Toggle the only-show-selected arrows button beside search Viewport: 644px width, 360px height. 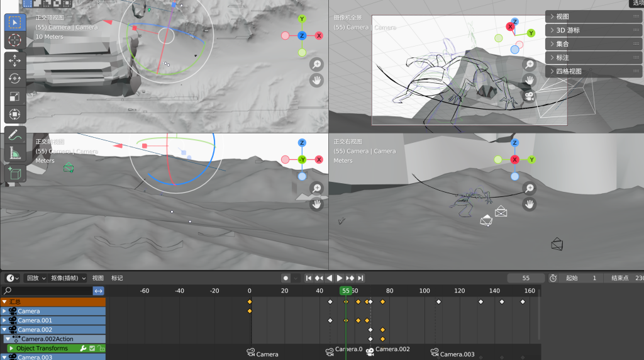click(99, 291)
